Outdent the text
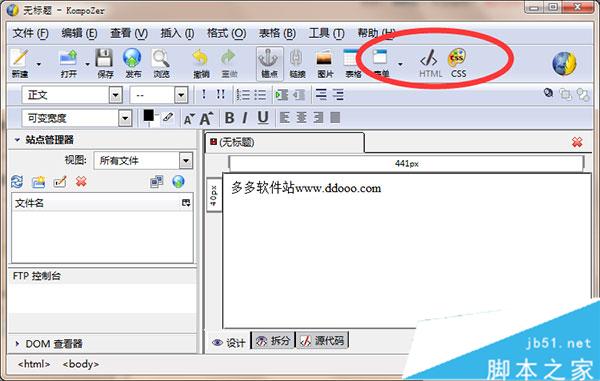600x381 pixels. [x=298, y=95]
